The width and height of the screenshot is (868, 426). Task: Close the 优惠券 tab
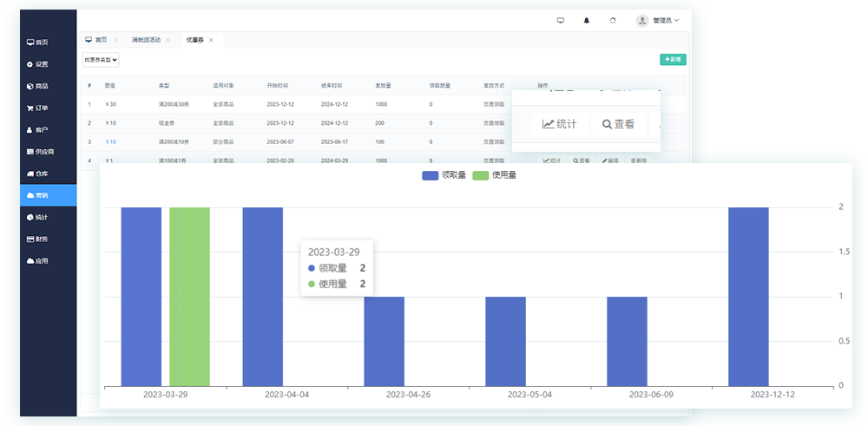pos(212,40)
